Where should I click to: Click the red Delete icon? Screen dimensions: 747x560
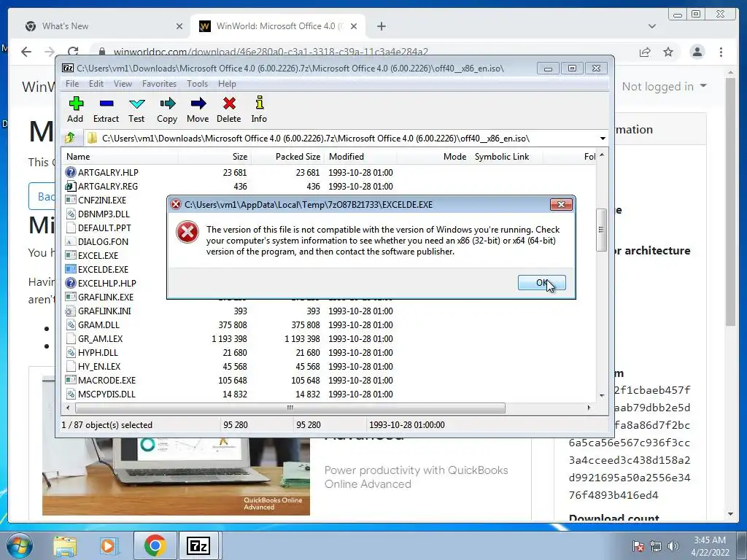tap(229, 104)
